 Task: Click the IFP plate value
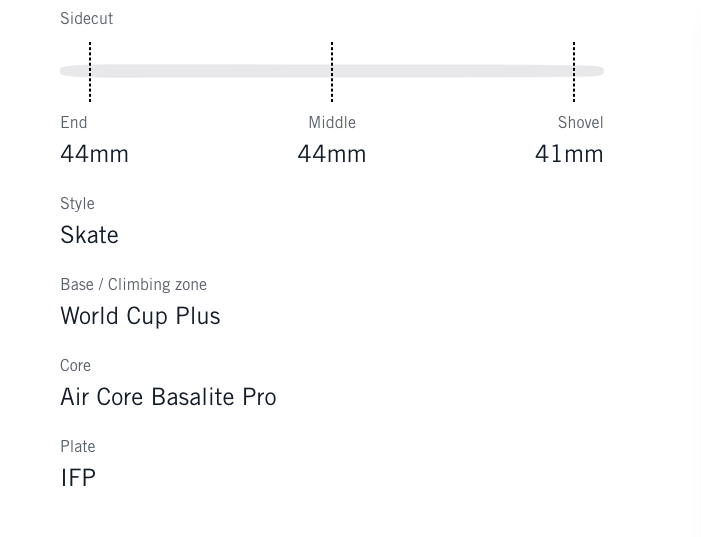pyautogui.click(x=78, y=478)
